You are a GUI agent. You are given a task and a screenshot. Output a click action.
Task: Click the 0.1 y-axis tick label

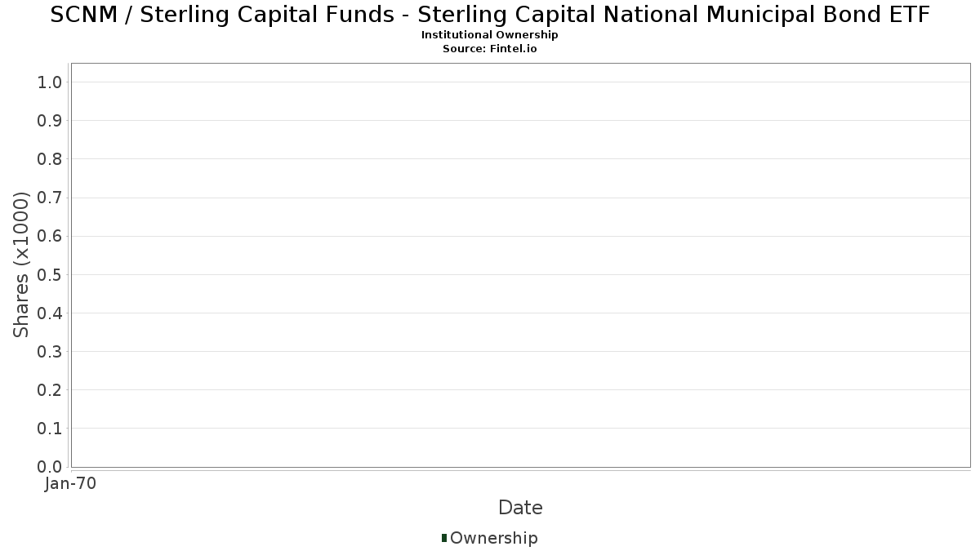point(50,429)
